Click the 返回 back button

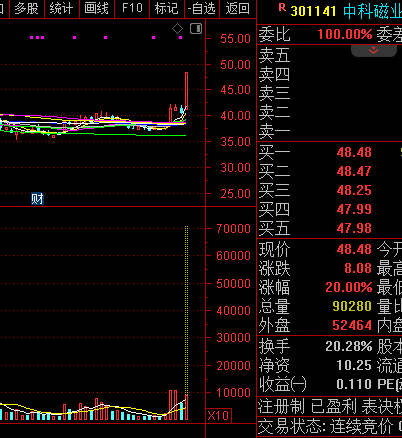(237, 8)
